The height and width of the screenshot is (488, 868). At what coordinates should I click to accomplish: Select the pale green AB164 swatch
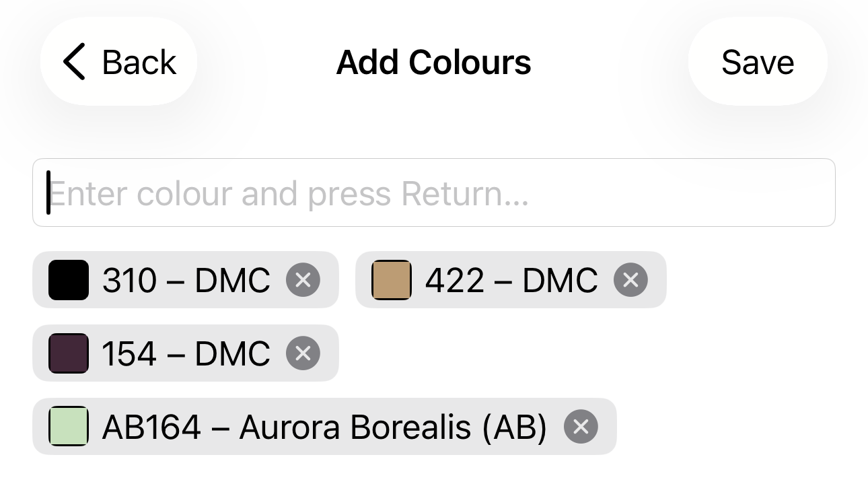point(69,427)
